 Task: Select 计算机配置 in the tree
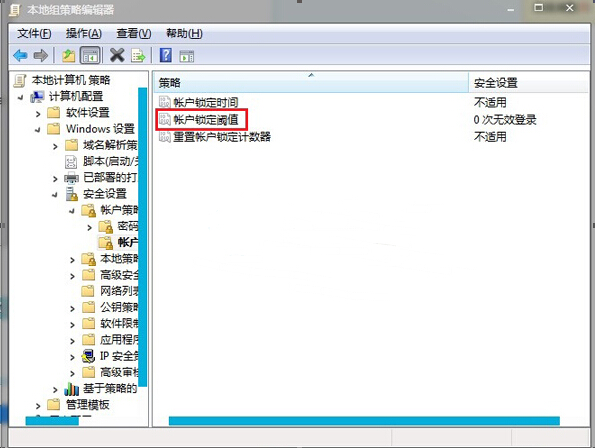pos(76,96)
